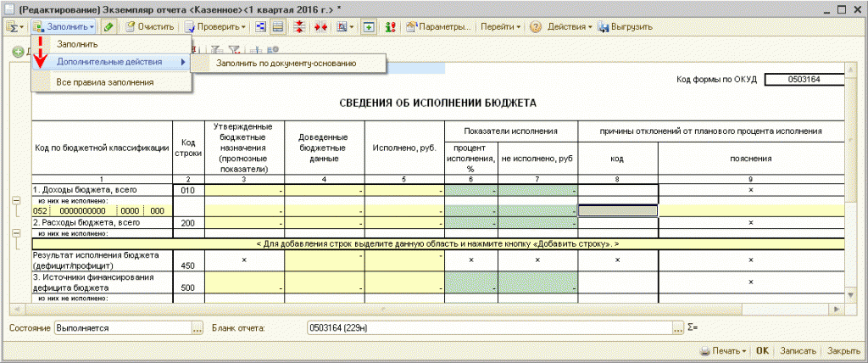
Task: Click the blue tree structure icon
Action: (x=261, y=26)
